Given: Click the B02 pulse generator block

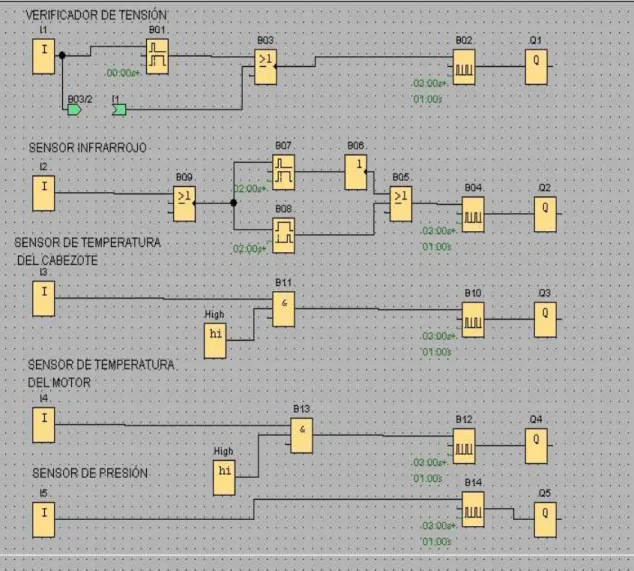Looking at the screenshot, I should 464,67.
